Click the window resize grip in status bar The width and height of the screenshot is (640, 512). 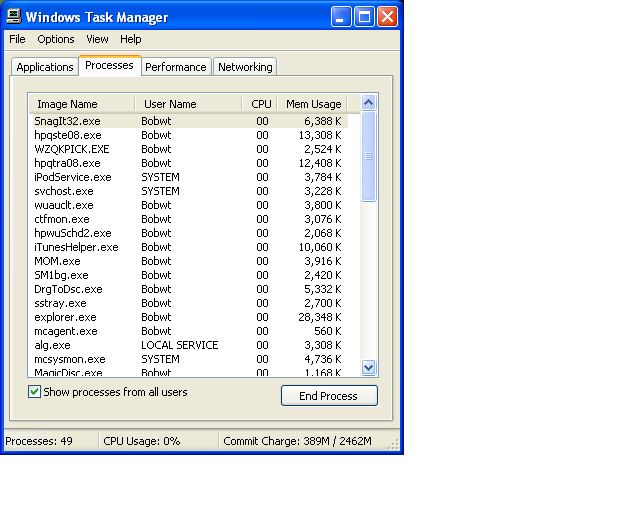[x=393, y=445]
